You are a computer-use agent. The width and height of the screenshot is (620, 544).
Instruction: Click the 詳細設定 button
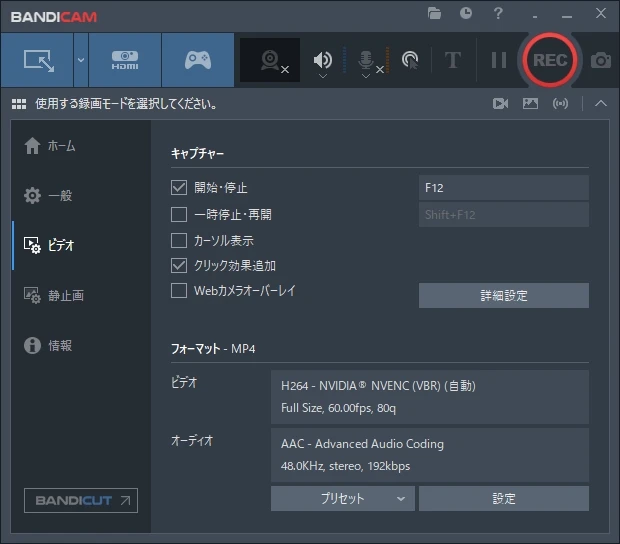pos(503,295)
